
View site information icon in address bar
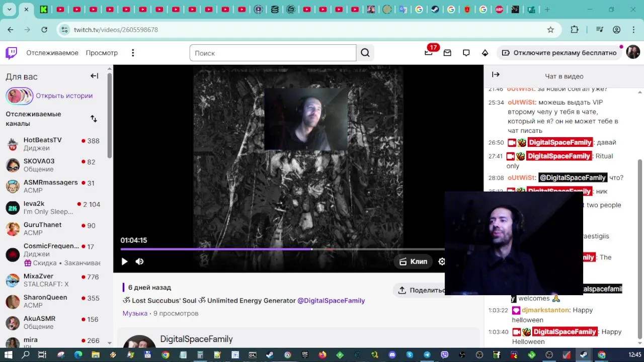coord(64,30)
